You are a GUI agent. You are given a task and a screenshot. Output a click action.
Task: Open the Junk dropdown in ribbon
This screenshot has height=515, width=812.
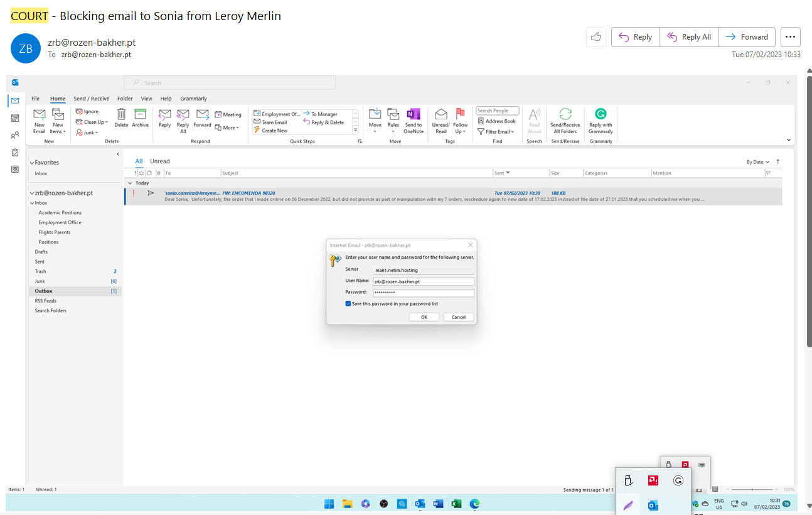[87, 133]
